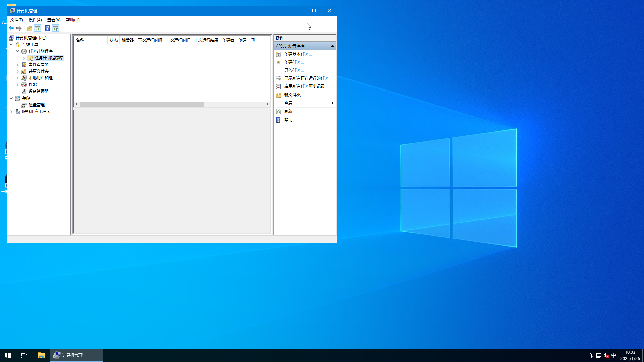Click the 触发器 column header
The width and height of the screenshot is (644, 362).
point(127,40)
